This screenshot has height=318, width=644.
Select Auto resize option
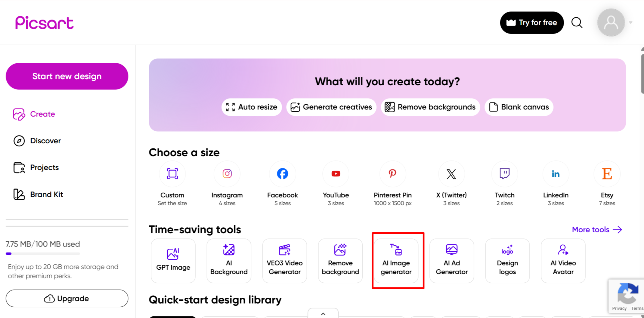tap(251, 107)
